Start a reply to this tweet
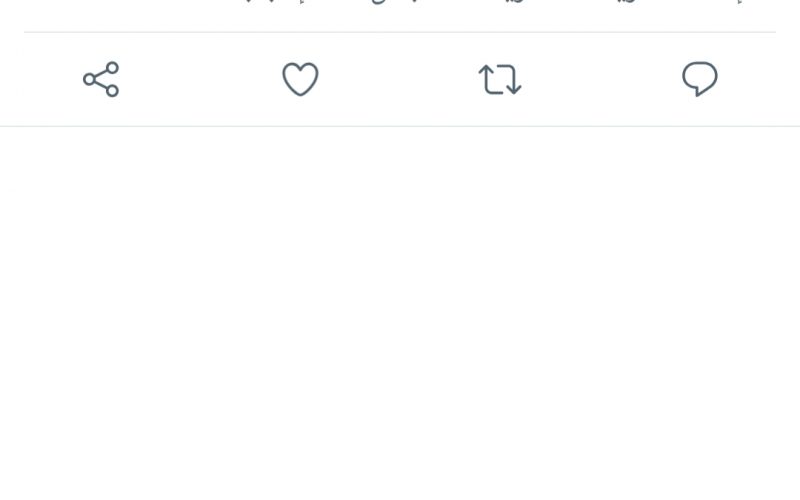 700,79
